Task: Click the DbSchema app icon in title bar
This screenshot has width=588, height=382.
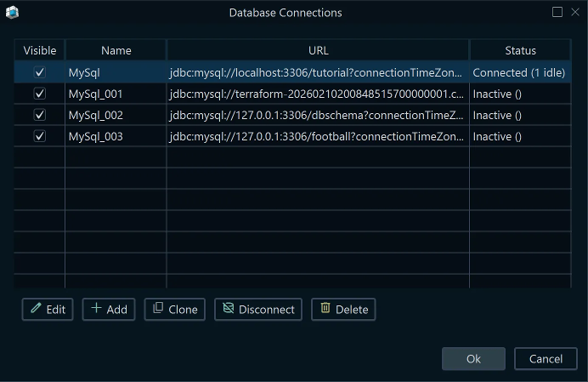Action: point(12,13)
